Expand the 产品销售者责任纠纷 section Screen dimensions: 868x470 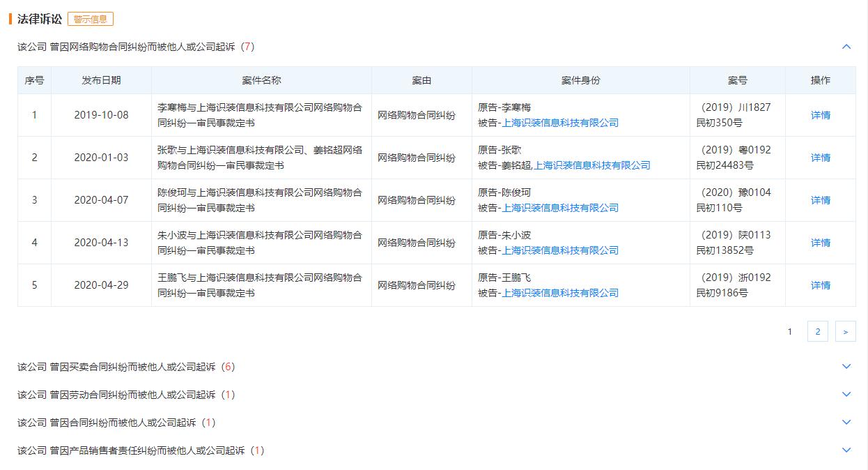[x=846, y=450]
